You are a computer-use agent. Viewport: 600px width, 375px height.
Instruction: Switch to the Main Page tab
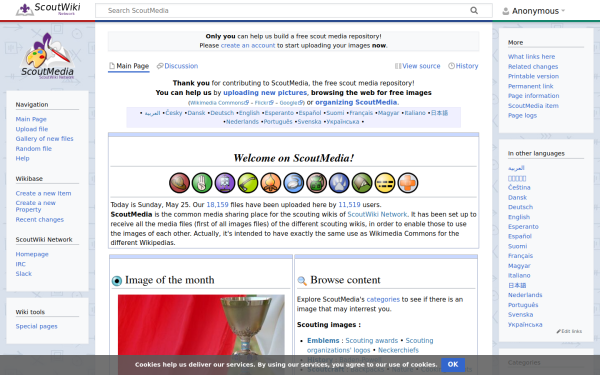coord(129,66)
